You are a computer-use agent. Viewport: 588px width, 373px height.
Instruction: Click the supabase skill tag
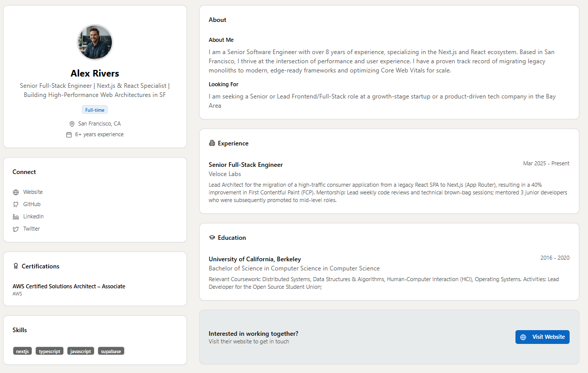pos(111,351)
